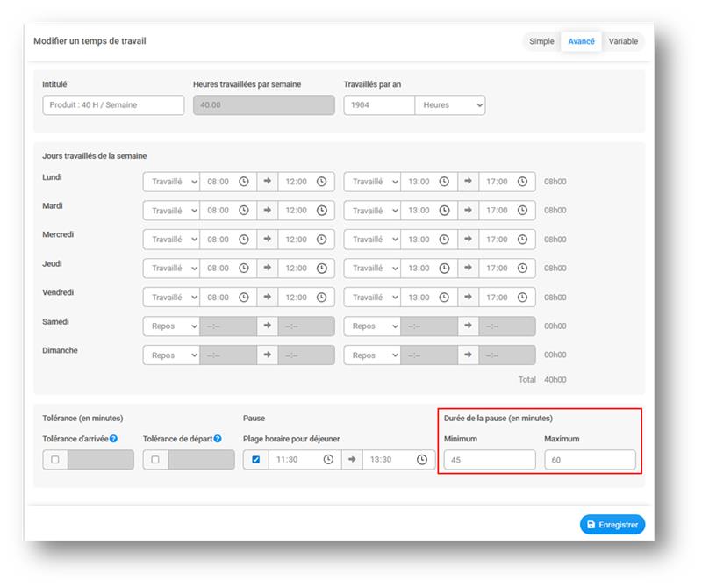702x588 pixels.
Task: Click the Minimum pause duration field
Action: (x=489, y=460)
